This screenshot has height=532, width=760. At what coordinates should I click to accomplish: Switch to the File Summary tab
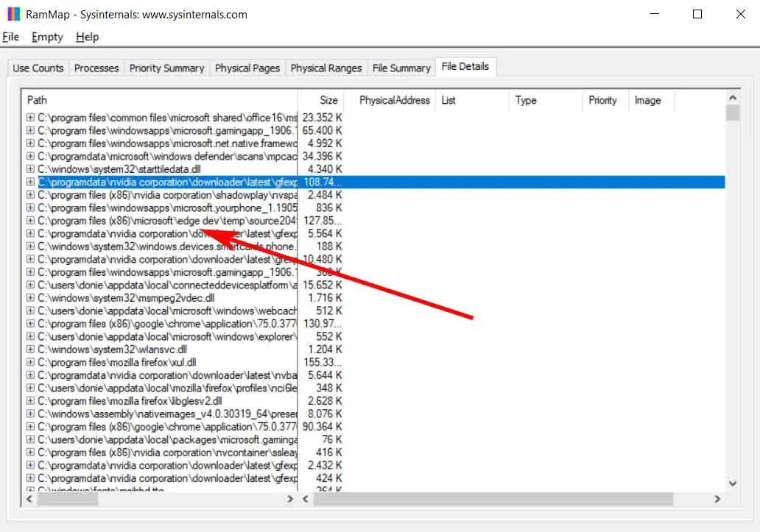pos(401,68)
